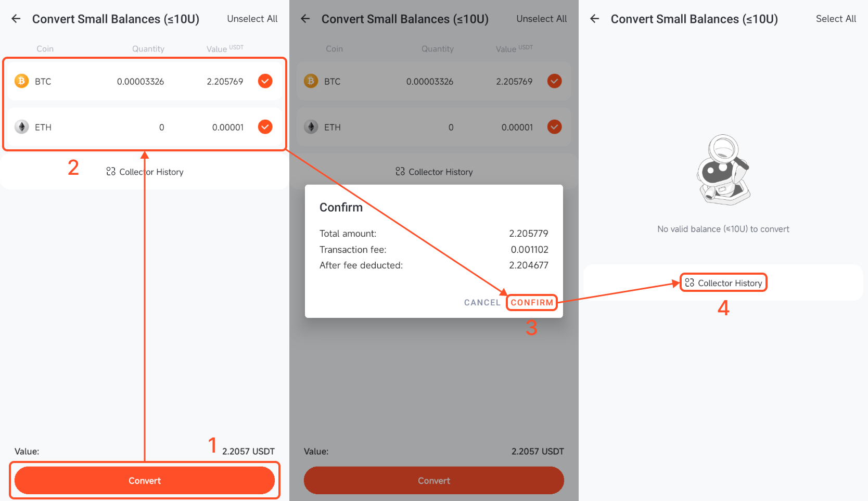Click Select All on third screen

tap(836, 19)
